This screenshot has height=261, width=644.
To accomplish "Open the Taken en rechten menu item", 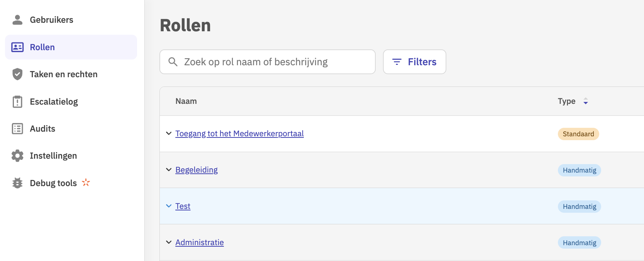I will pyautogui.click(x=64, y=74).
